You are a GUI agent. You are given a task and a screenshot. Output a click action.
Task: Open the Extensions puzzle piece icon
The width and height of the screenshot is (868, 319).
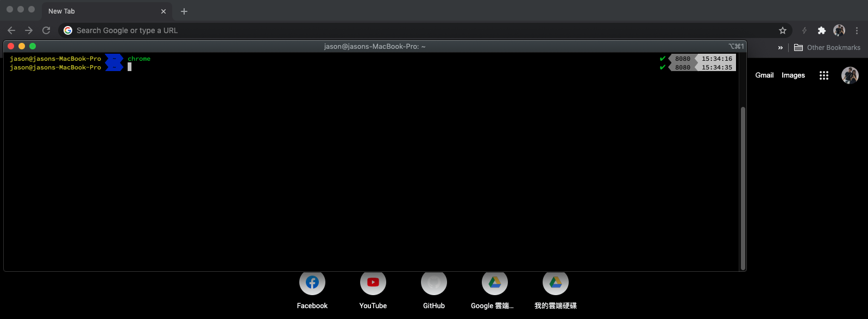(x=821, y=30)
